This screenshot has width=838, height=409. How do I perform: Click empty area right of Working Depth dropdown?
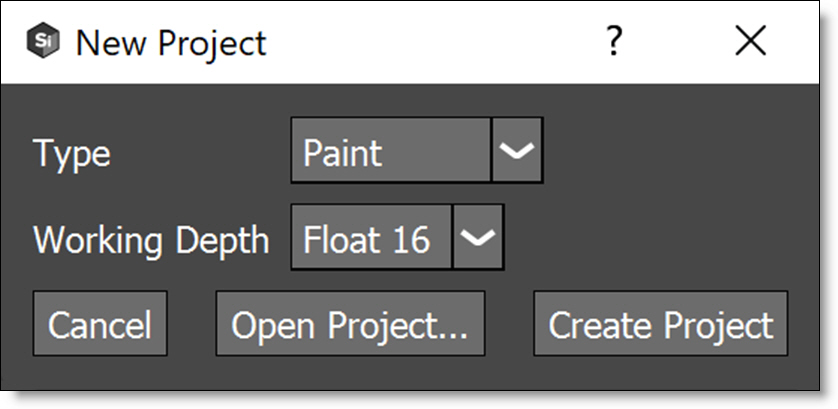pyautogui.click(x=650, y=238)
